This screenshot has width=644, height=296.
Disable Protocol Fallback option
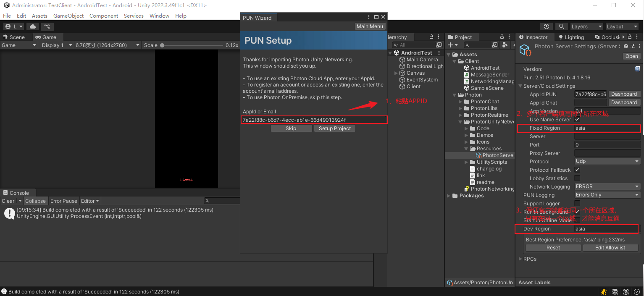577,170
